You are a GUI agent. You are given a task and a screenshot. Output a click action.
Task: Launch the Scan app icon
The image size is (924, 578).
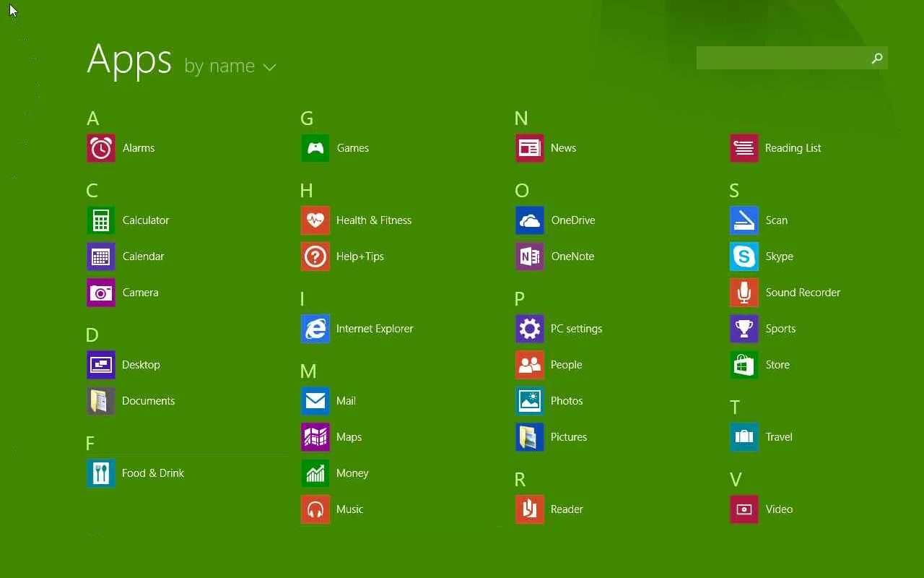(744, 220)
